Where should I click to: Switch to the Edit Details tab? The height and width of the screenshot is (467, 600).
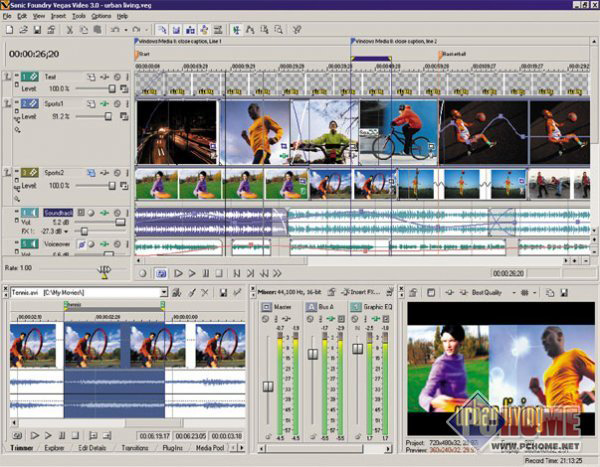[92, 447]
